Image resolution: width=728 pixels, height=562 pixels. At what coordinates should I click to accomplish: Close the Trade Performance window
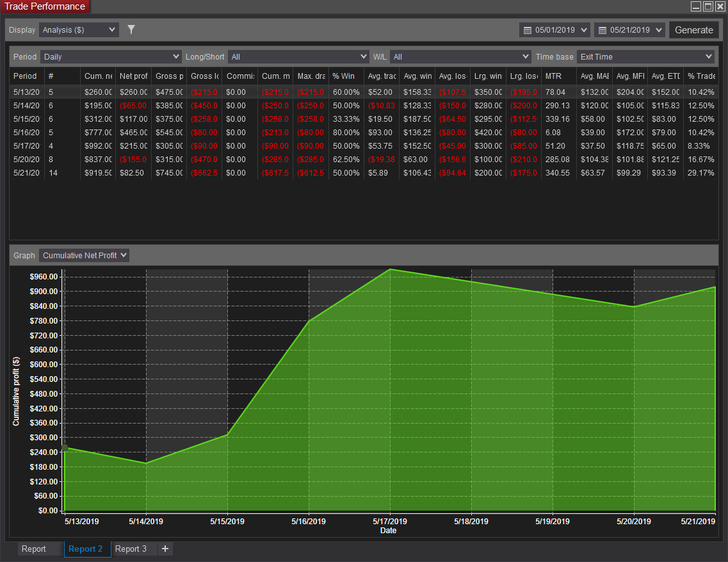[x=720, y=6]
